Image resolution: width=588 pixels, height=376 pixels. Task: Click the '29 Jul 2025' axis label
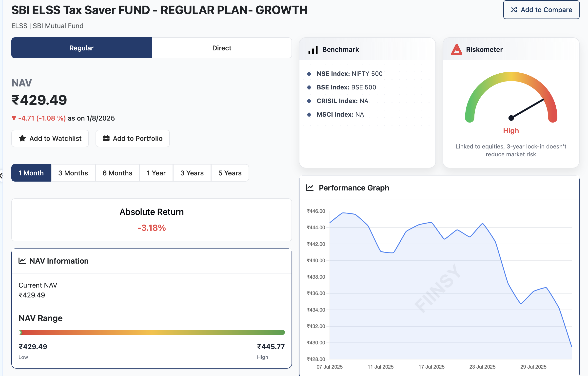(533, 367)
